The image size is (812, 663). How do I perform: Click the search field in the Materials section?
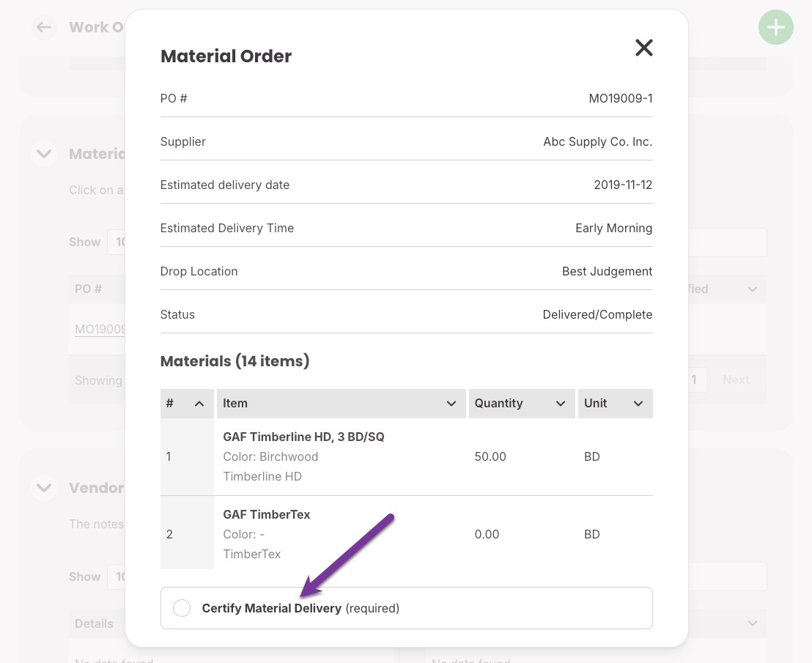(727, 242)
